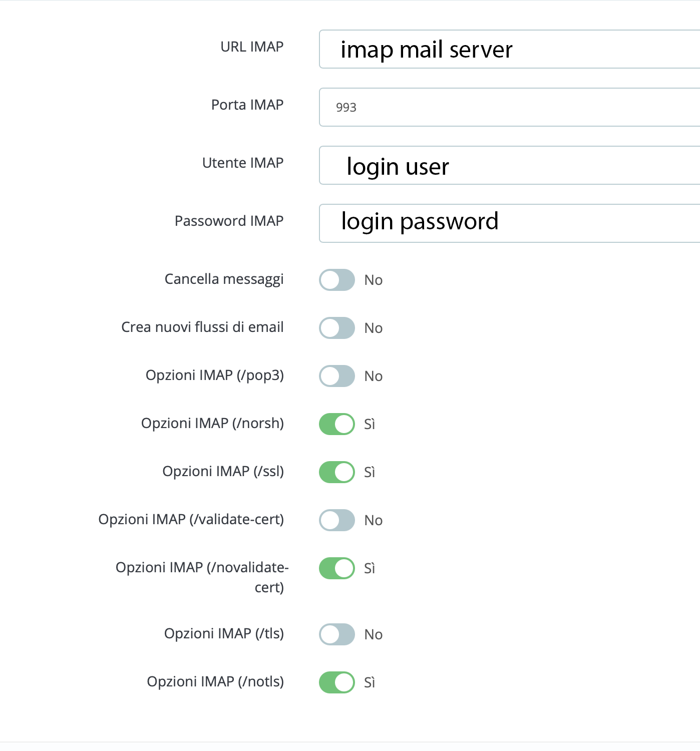This screenshot has height=751, width=700.
Task: Turn off the /notls IMAP switch
Action: pyautogui.click(x=337, y=682)
